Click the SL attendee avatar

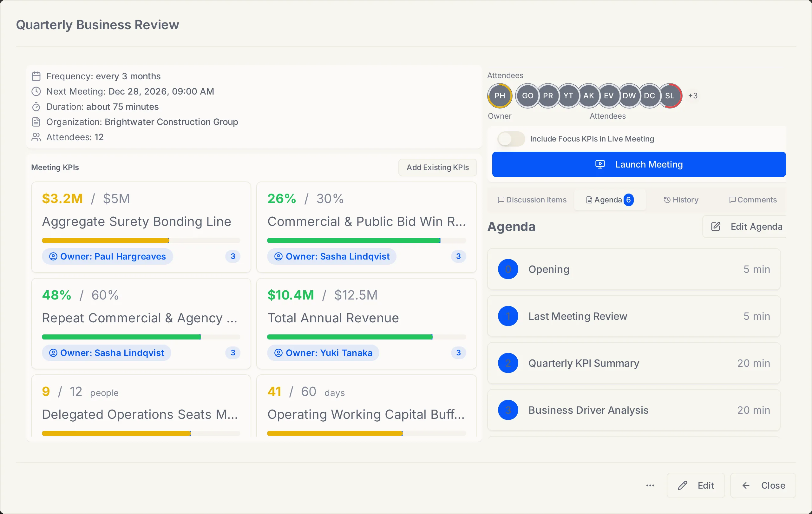click(670, 96)
